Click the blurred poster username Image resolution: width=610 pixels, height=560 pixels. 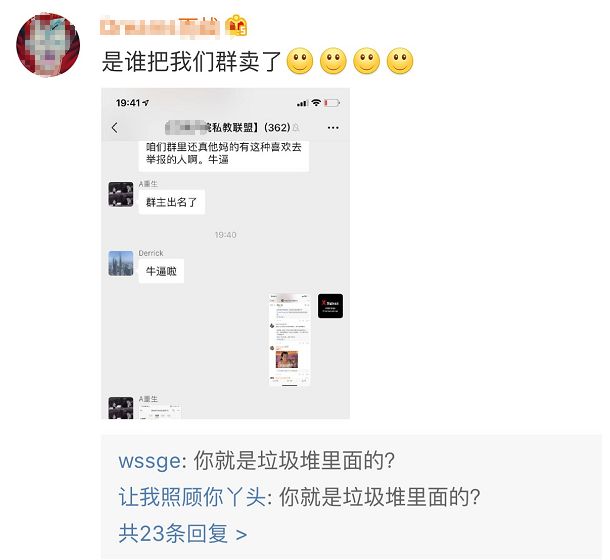[x=160, y=27]
